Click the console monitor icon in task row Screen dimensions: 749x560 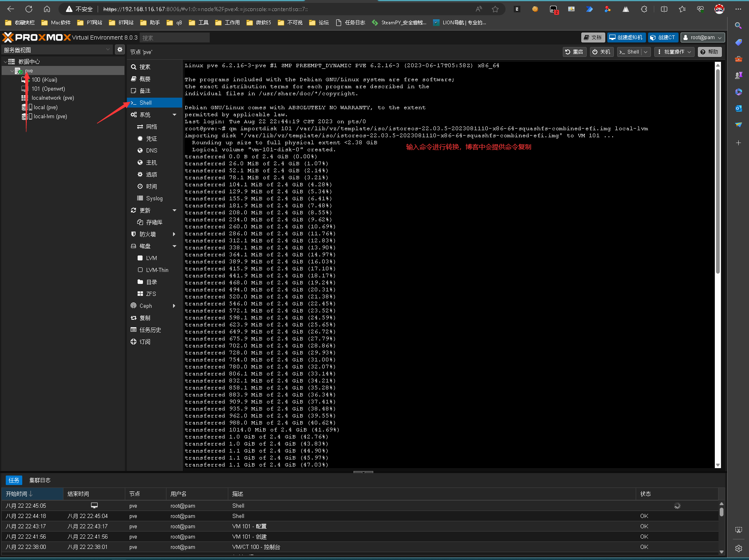(94, 505)
